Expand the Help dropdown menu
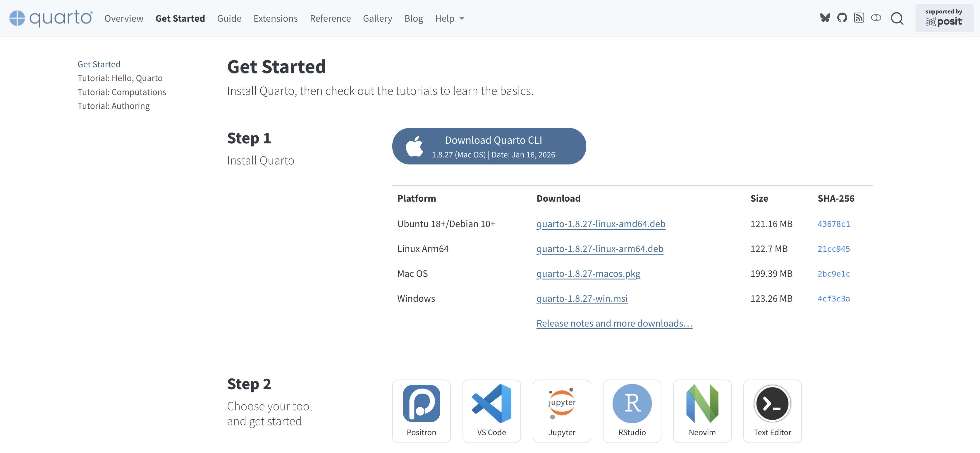 [x=450, y=18]
